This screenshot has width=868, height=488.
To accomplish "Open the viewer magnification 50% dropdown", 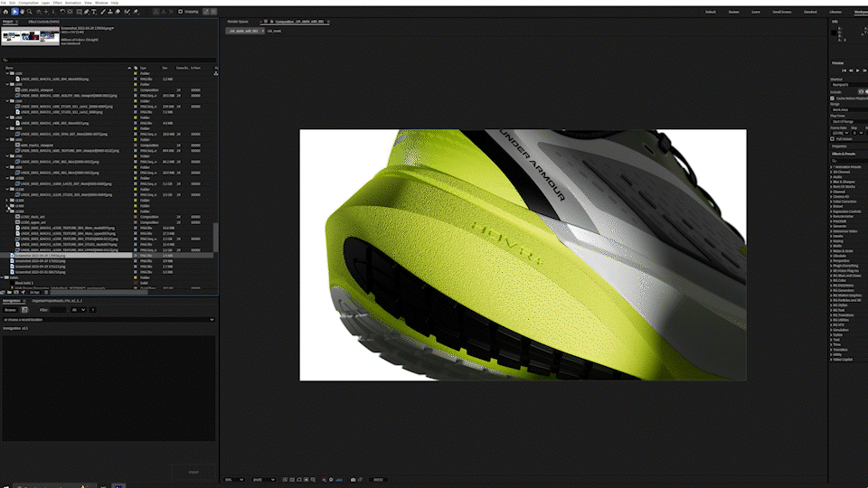I will (233, 480).
